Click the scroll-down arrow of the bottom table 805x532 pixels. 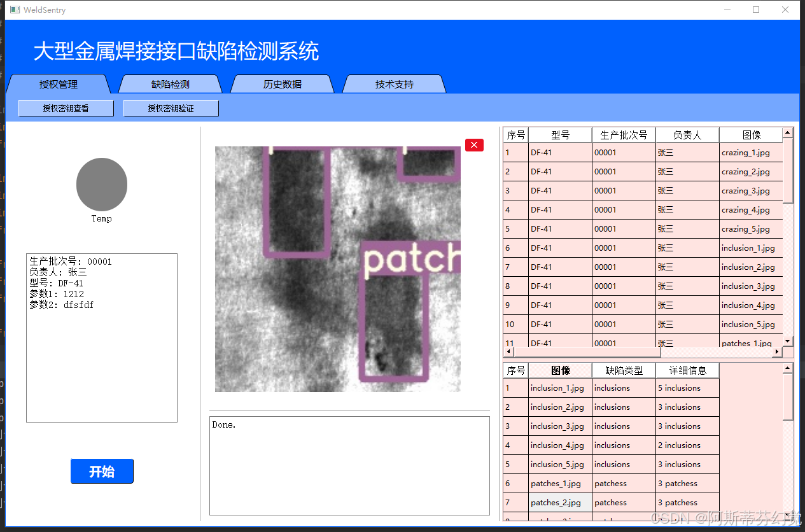coord(788,513)
